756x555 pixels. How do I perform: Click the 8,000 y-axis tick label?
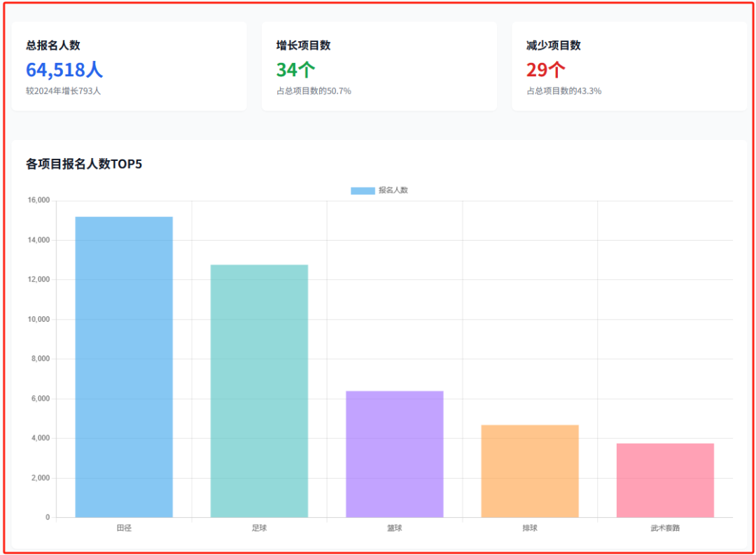point(41,359)
